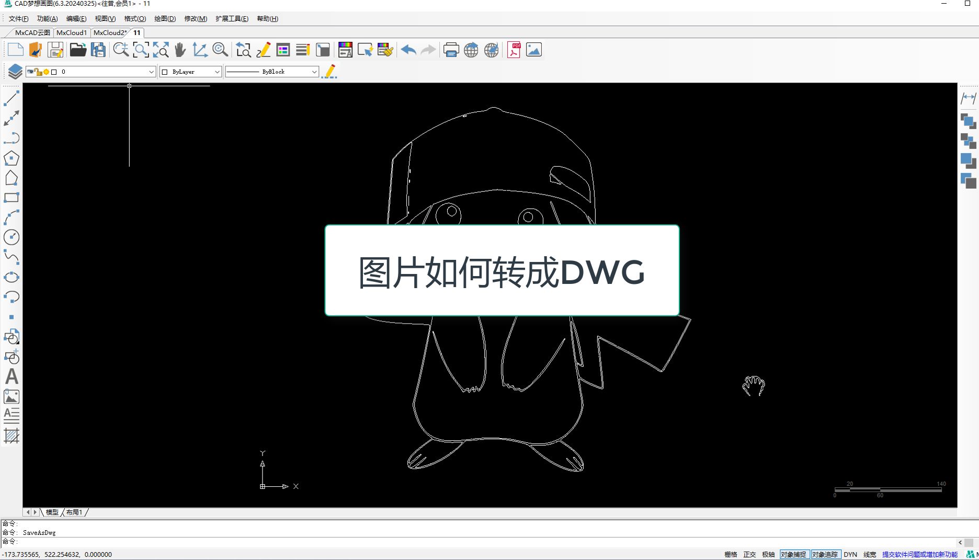Viewport: 979px width, 560px height.
Task: Open the 帮助(H) menu
Action: tap(267, 18)
